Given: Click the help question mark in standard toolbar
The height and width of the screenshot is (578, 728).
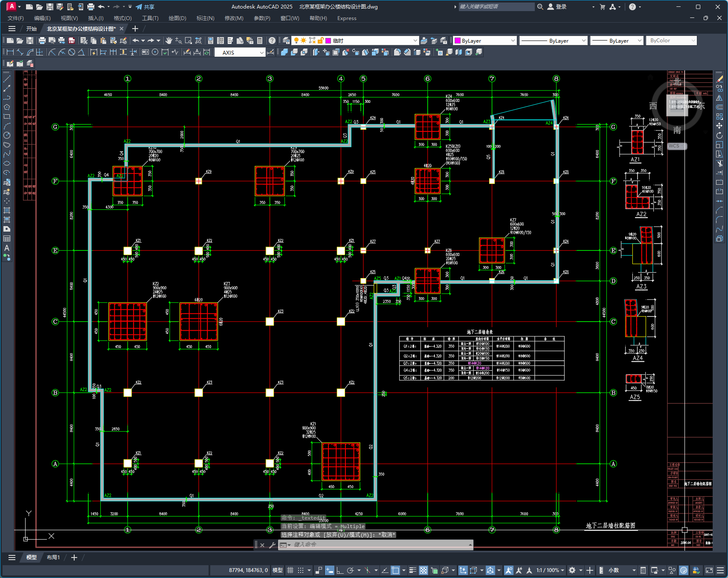Looking at the screenshot, I should click(272, 41).
